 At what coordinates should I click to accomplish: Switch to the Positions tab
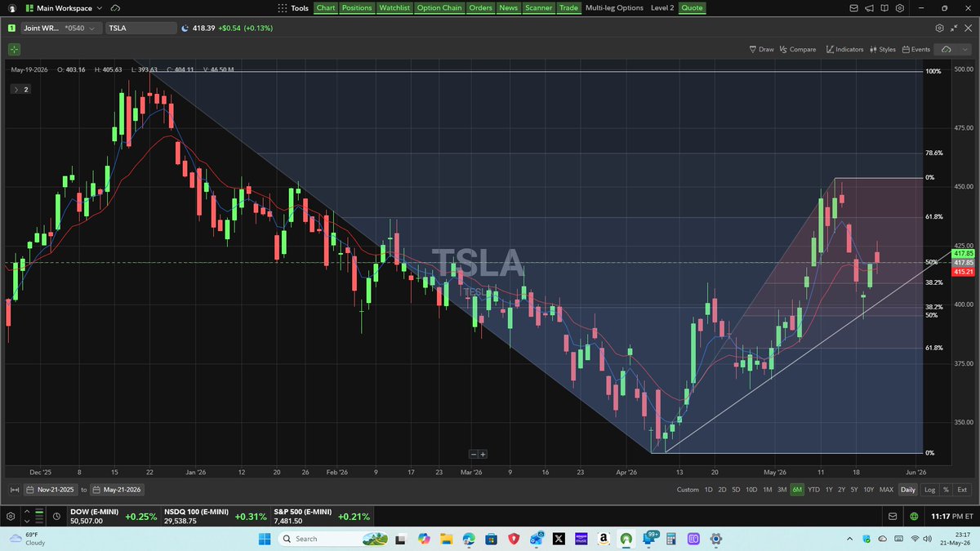(356, 8)
